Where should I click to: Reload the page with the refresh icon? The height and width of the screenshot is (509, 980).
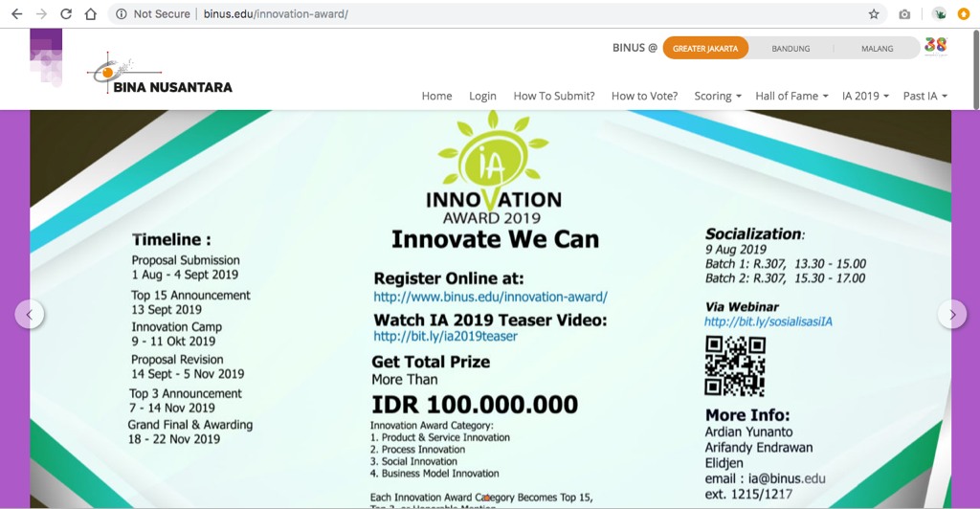click(66, 13)
